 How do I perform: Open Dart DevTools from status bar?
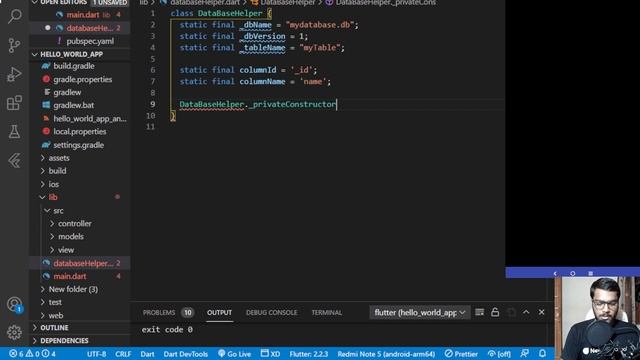[186, 354]
